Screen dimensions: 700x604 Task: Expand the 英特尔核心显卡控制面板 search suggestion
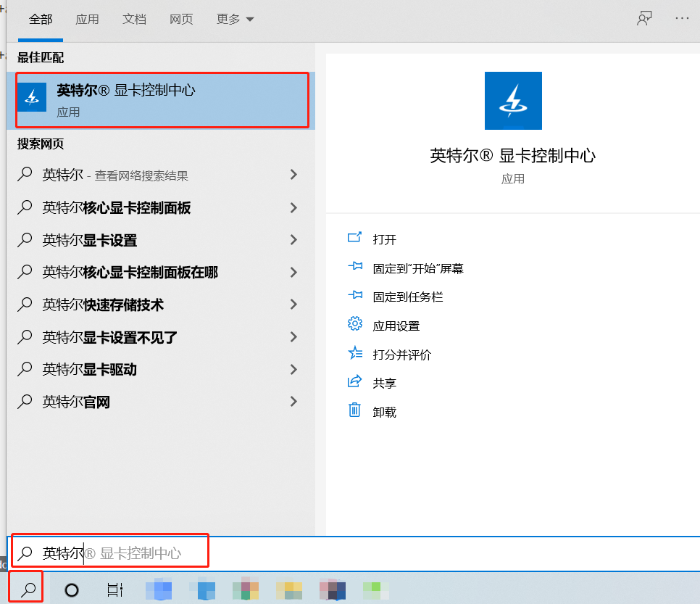tap(293, 208)
